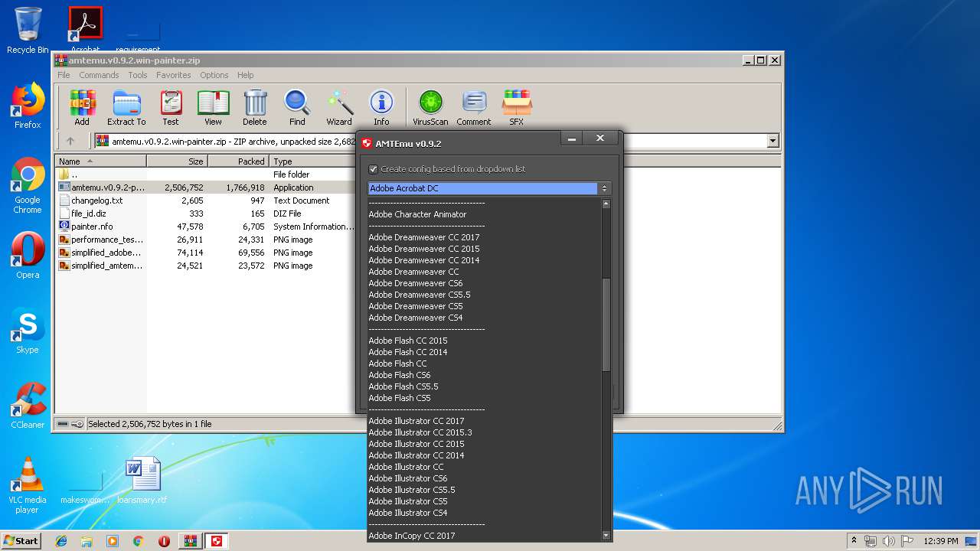Image resolution: width=980 pixels, height=551 pixels.
Task: Open the Favorites menu
Action: pyautogui.click(x=174, y=75)
